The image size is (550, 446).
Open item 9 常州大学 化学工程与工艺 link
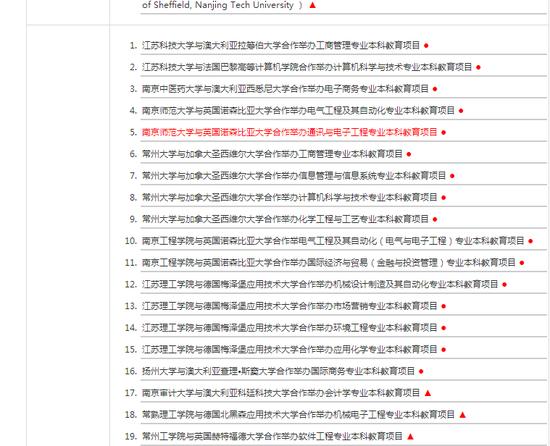(285, 219)
